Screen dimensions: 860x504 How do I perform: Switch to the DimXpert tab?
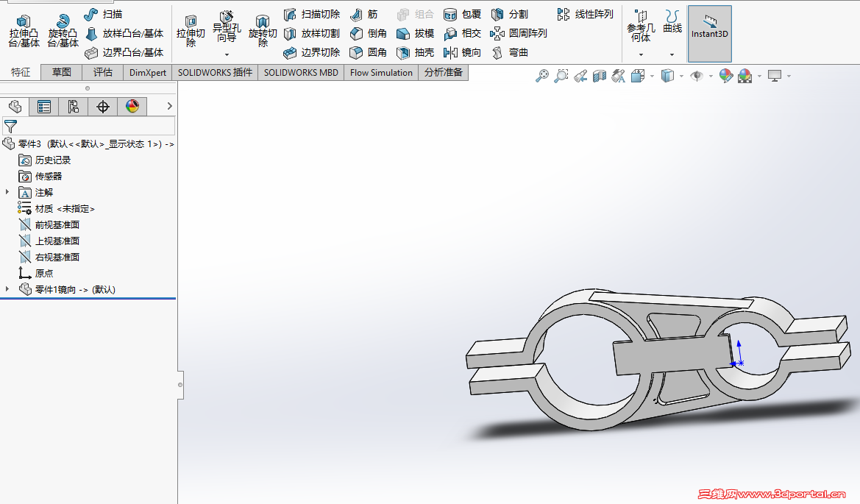148,72
